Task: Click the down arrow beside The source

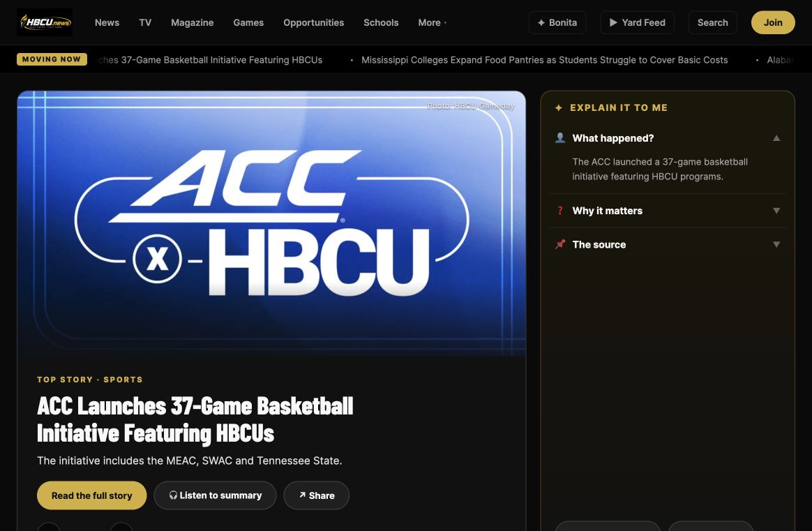Action: coord(776,244)
